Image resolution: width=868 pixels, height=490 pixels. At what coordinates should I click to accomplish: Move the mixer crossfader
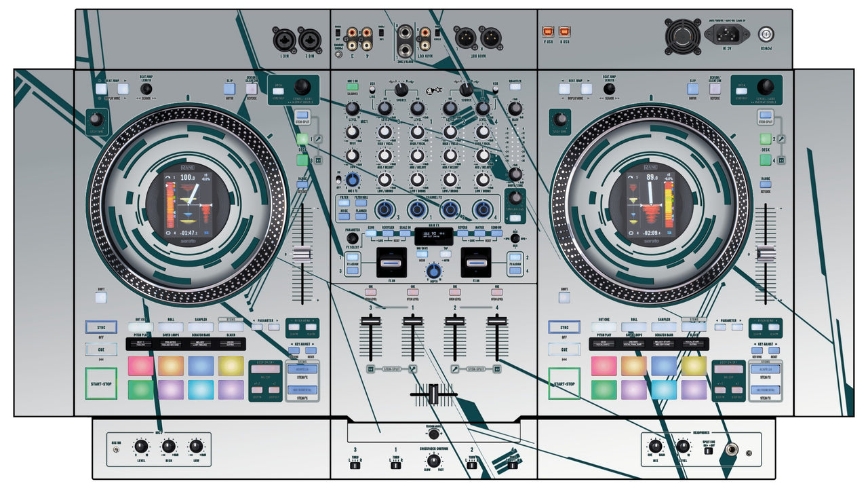[433, 394]
